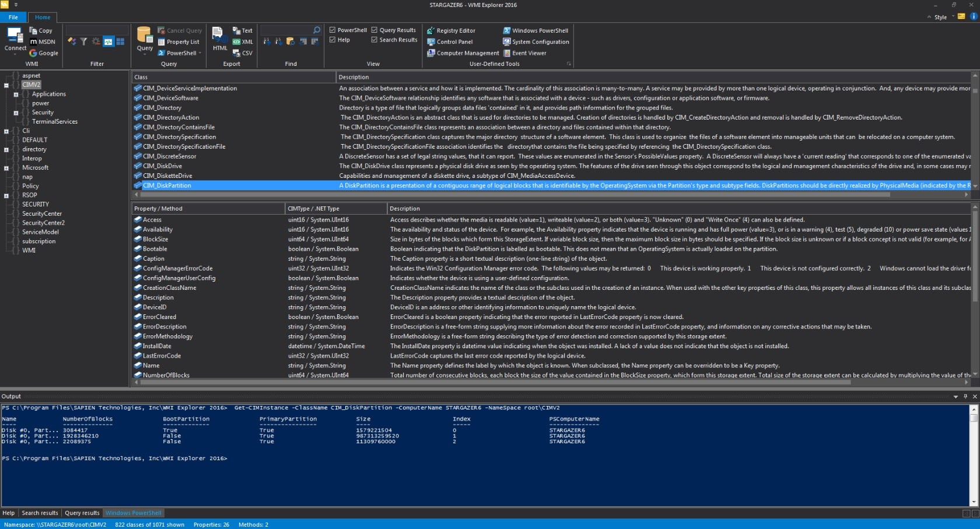Open the File menu
The image size is (980, 529).
[x=13, y=17]
